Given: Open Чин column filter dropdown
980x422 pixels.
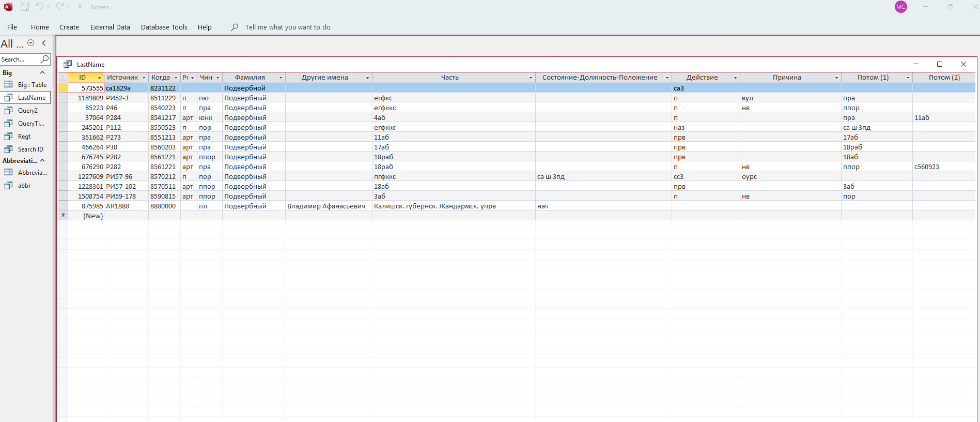Looking at the screenshot, I should point(217,78).
